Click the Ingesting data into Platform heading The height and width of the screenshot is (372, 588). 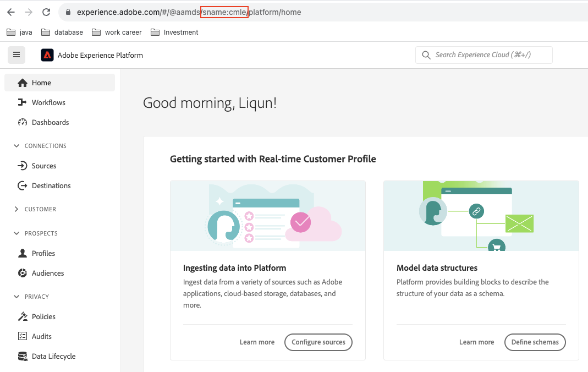[234, 268]
